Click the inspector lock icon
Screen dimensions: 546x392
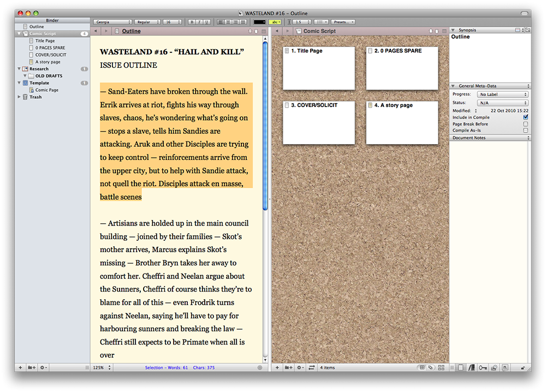click(x=523, y=368)
